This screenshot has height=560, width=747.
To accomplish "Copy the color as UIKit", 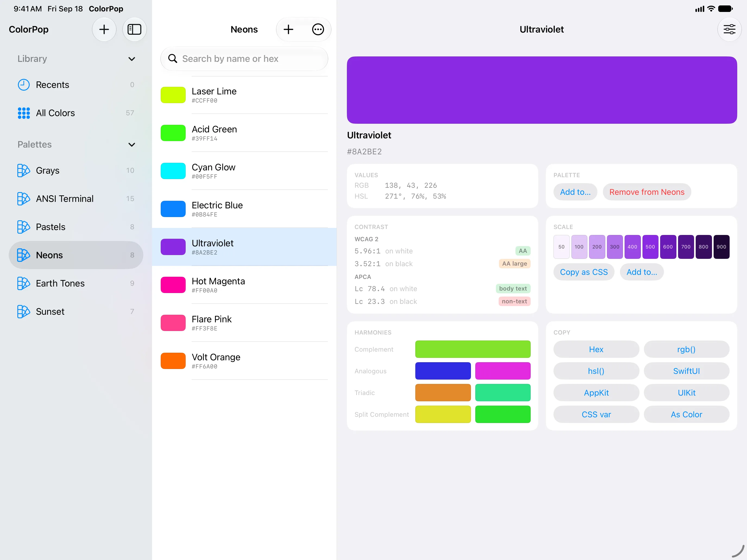I will [x=686, y=393].
